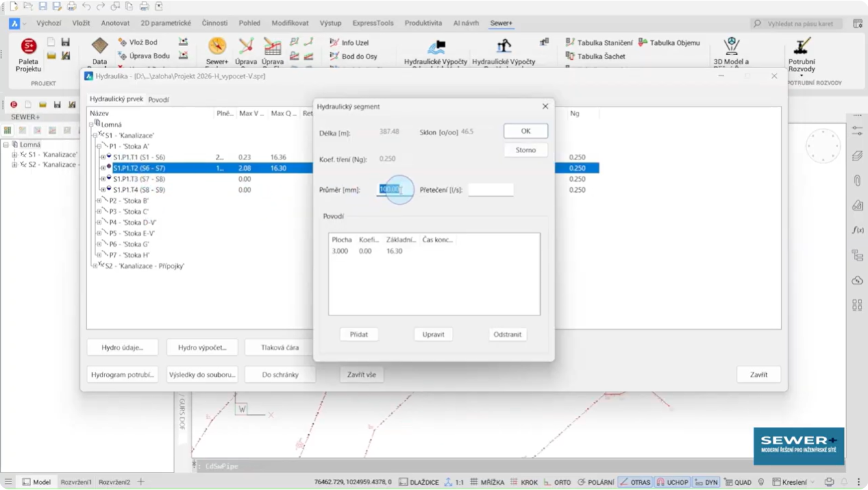Viewport: 868px width, 490px height.
Task: Open the Tabulka Šachet tool
Action: pos(595,56)
